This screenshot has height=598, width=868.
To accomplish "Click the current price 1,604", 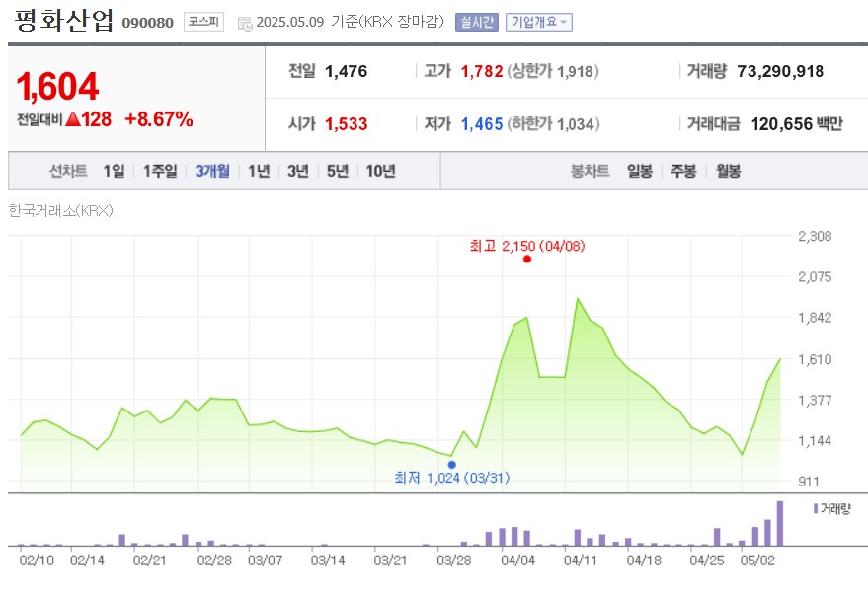I will click(57, 87).
